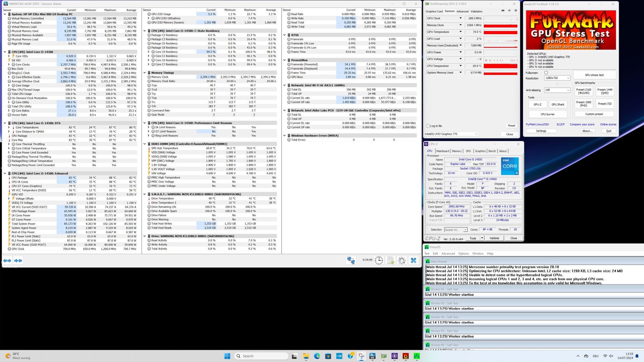Image resolution: width=644 pixels, height=362 pixels.
Task: Click Preset:1080 (FHD) benchmark button
Action: [x=583, y=104]
